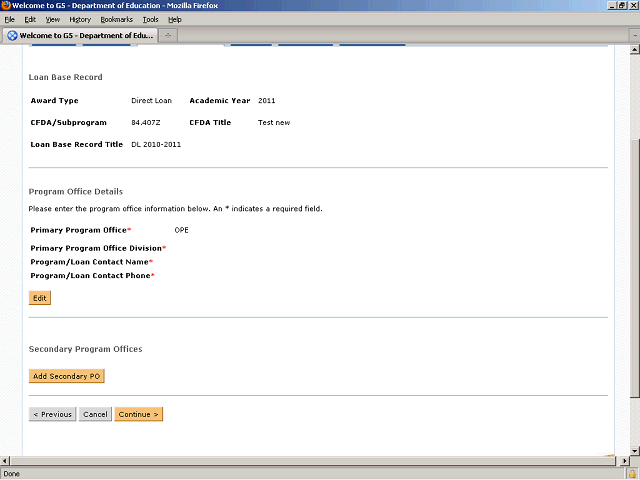Open a new tab with the plus button
Screen dimensions: 640x480
[168, 36]
